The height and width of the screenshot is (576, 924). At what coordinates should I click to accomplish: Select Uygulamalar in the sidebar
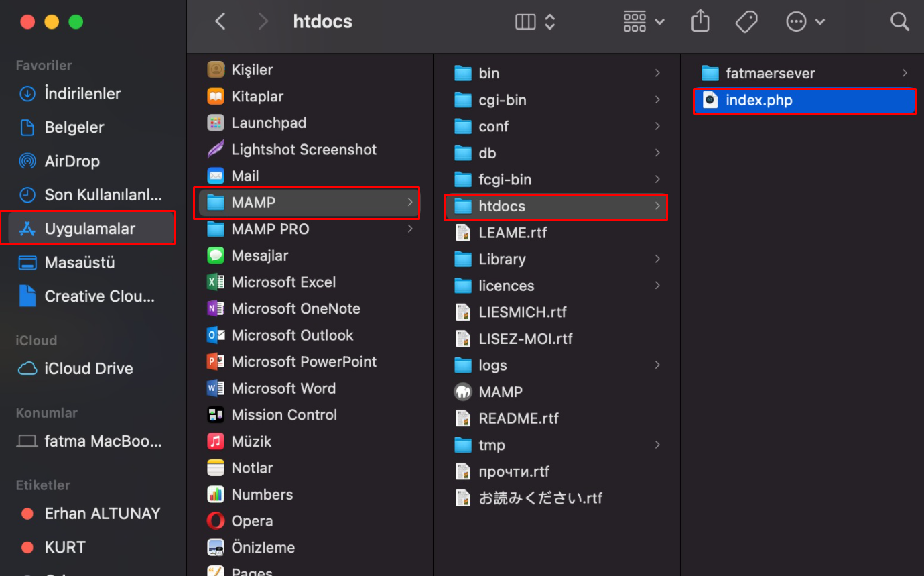coord(92,229)
